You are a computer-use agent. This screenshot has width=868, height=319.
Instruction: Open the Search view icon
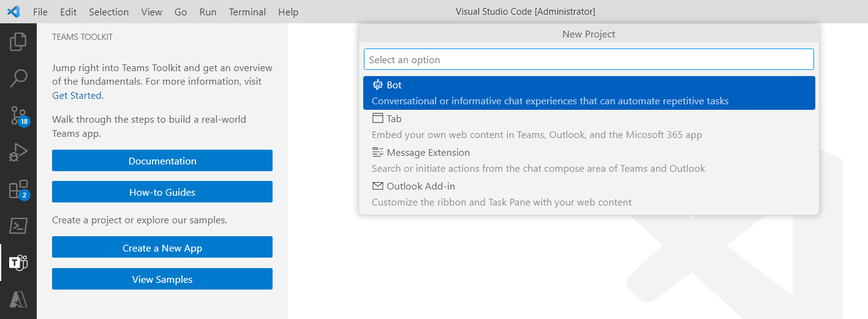coord(18,78)
